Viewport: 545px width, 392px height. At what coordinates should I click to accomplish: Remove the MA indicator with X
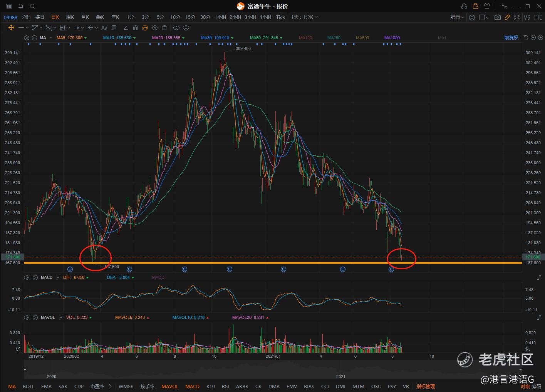(35, 38)
